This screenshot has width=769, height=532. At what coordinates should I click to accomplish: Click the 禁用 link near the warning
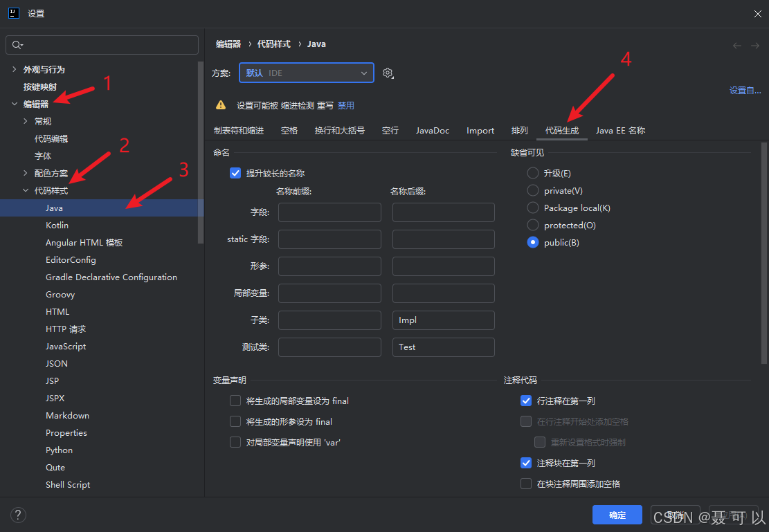pos(345,105)
